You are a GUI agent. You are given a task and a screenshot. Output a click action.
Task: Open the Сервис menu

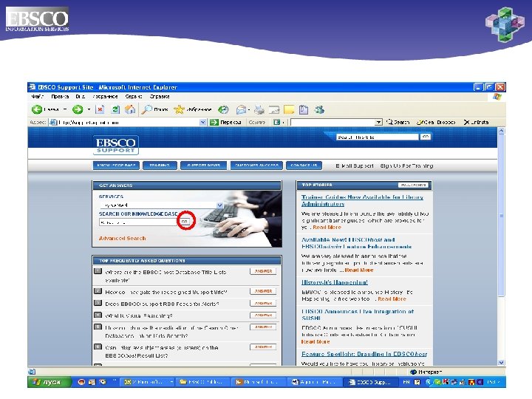(x=134, y=96)
